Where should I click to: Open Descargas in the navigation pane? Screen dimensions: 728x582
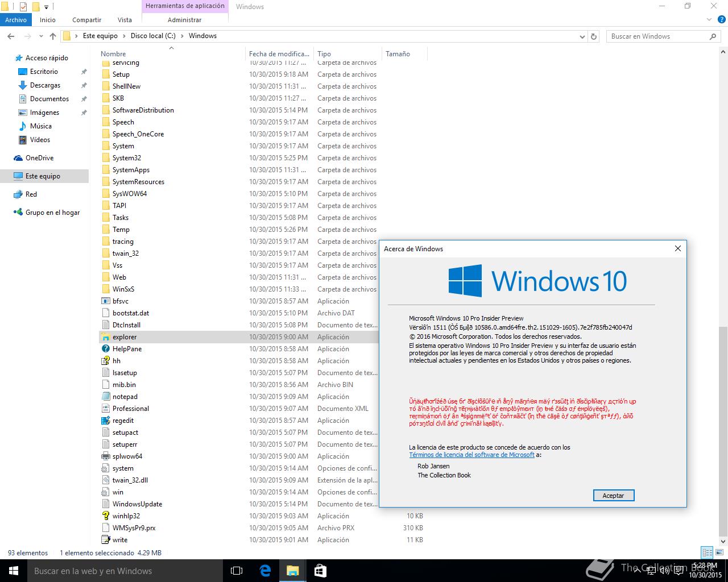pyautogui.click(x=45, y=85)
